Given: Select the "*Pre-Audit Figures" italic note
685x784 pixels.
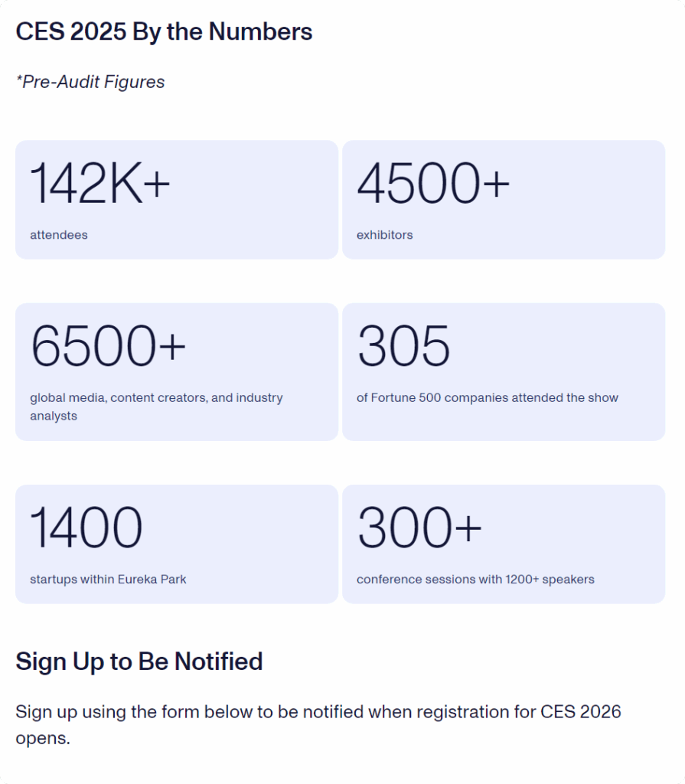Looking at the screenshot, I should pos(90,82).
